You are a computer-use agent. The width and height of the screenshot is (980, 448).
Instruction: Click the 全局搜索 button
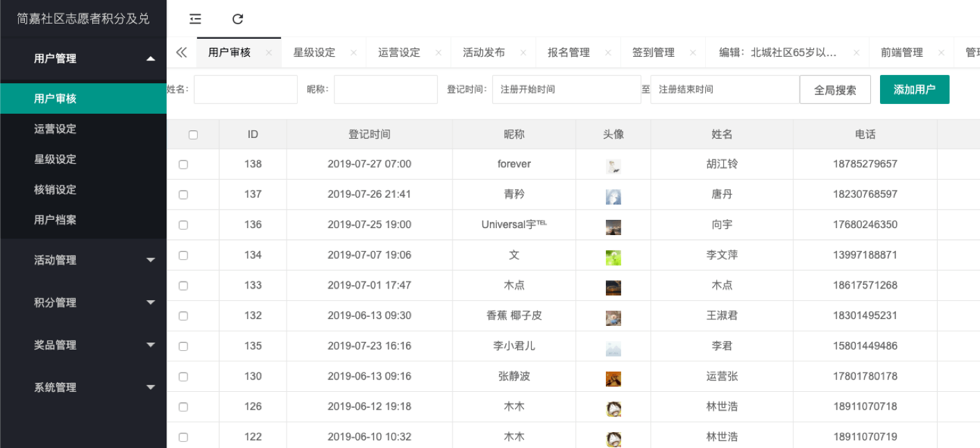pyautogui.click(x=835, y=89)
